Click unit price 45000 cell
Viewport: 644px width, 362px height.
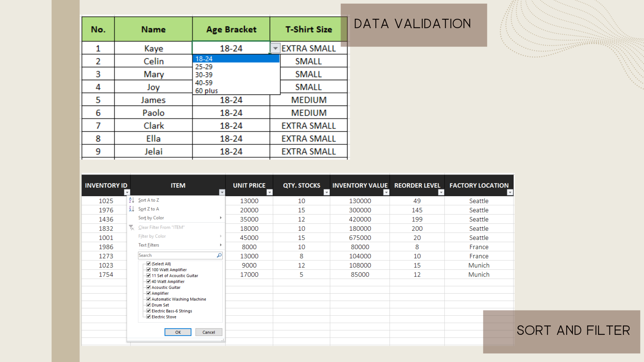click(x=249, y=238)
